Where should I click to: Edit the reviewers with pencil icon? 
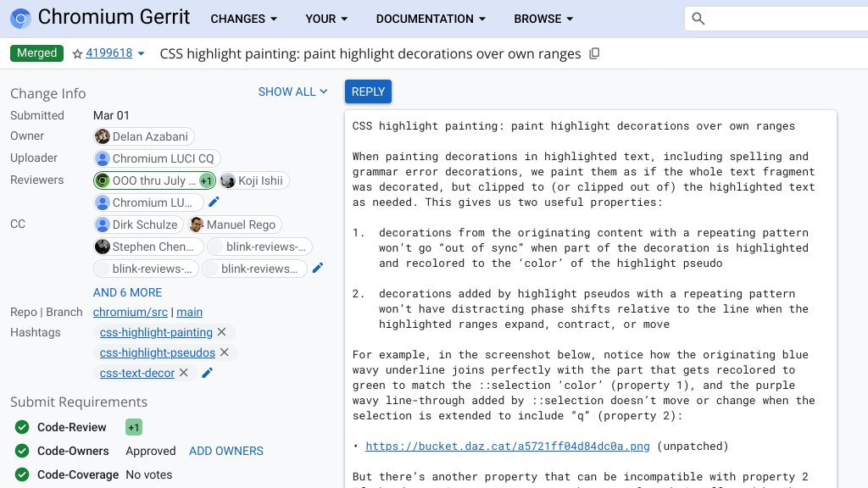214,202
